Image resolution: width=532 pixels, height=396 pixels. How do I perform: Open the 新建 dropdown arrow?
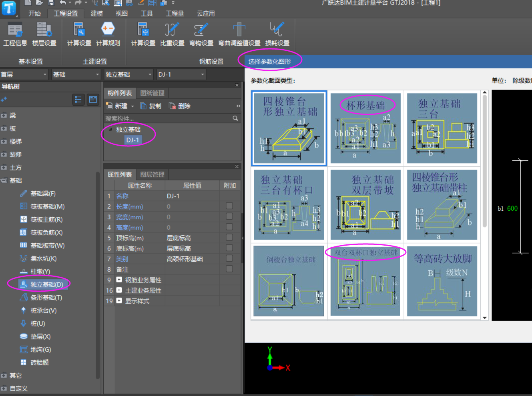pos(132,106)
